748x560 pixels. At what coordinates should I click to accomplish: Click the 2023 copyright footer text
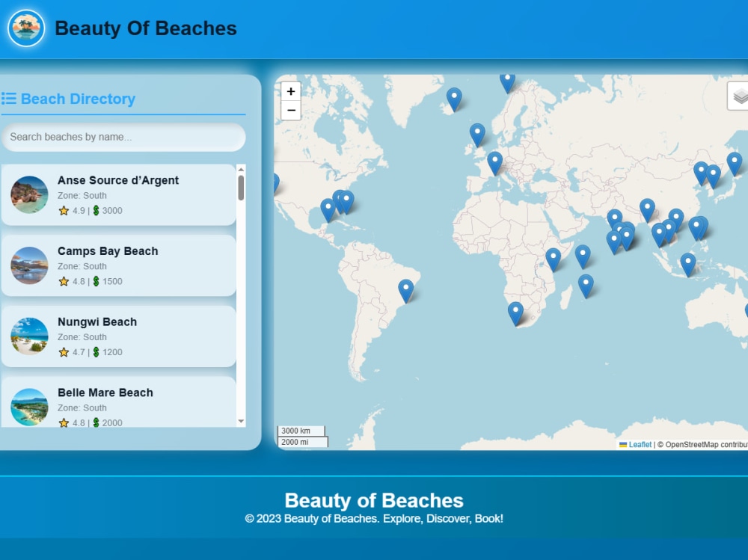point(374,519)
